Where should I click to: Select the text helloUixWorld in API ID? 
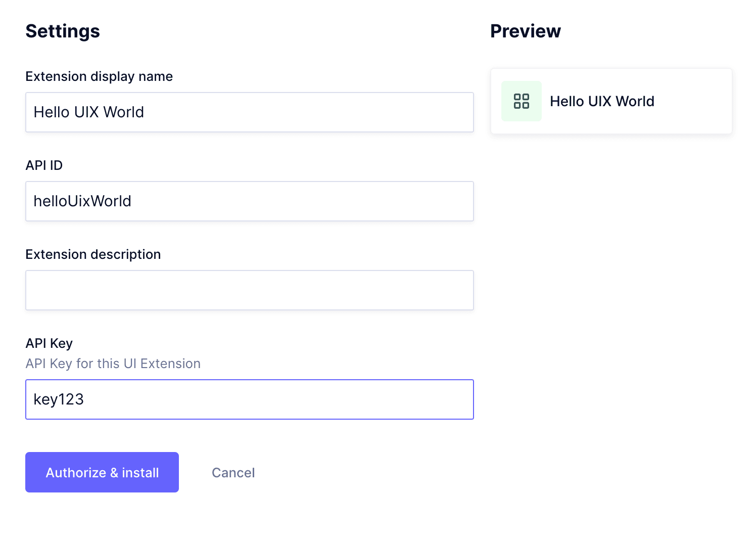82,201
